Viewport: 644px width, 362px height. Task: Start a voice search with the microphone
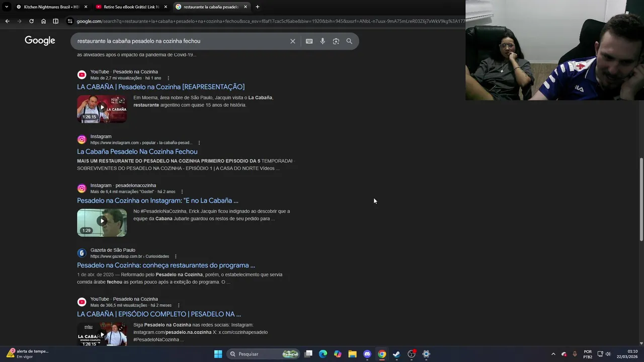[x=323, y=41]
